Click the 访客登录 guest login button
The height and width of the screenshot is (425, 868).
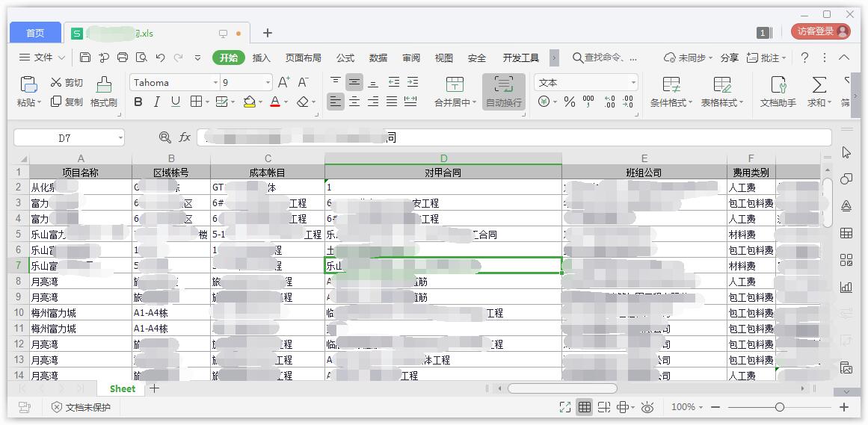pyautogui.click(x=821, y=31)
